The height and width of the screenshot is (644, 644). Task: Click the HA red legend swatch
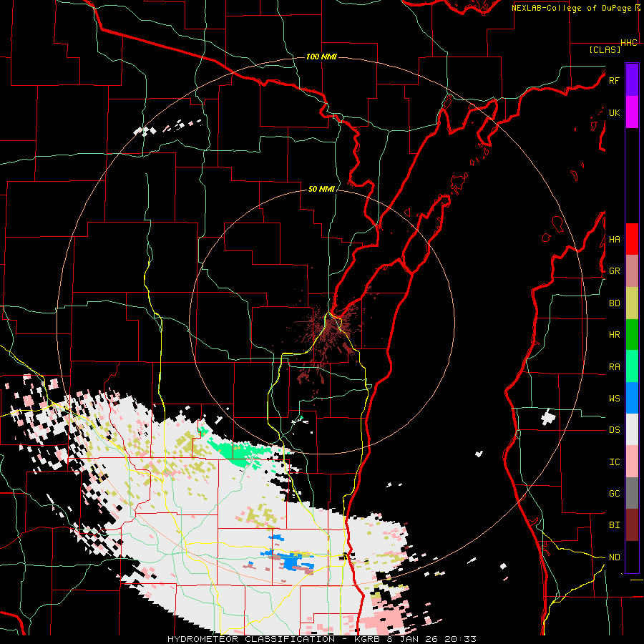point(632,239)
